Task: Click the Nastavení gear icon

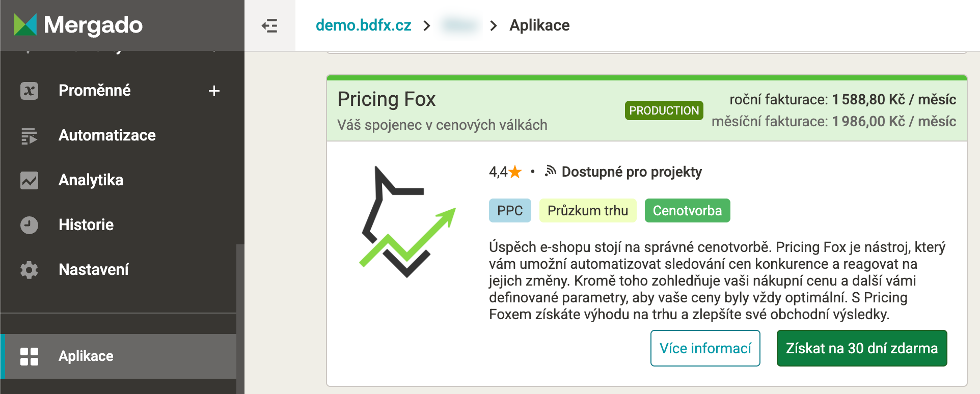Action: [29, 270]
